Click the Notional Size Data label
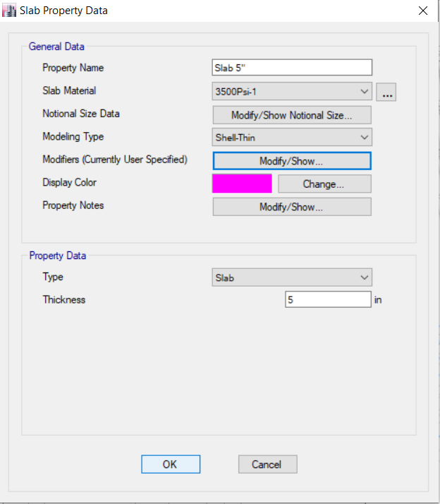 (x=81, y=113)
